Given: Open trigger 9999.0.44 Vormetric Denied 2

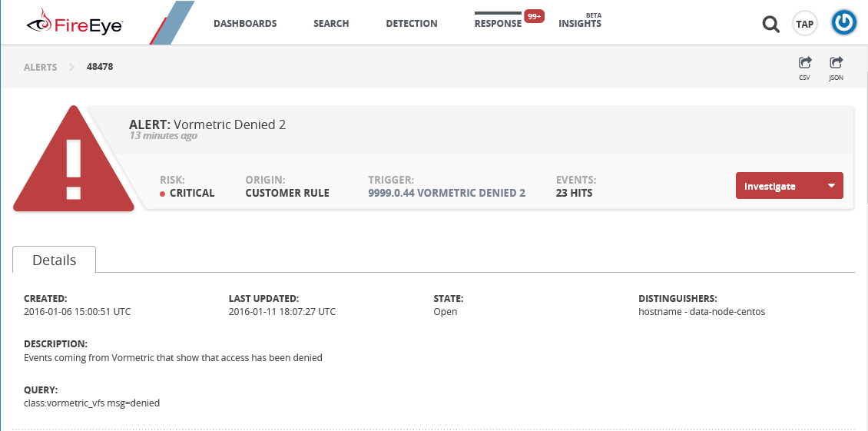Looking at the screenshot, I should 447,193.
